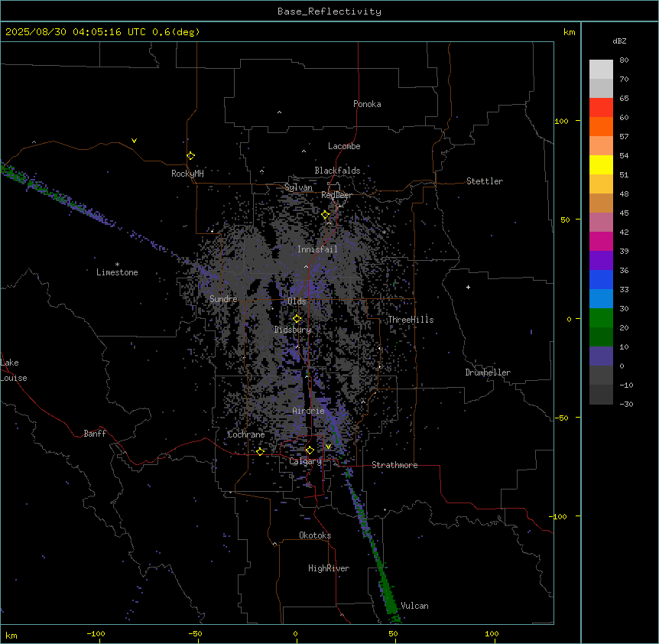The width and height of the screenshot is (659, 644).
Task: Select the Limestone label
Action: coord(117,272)
